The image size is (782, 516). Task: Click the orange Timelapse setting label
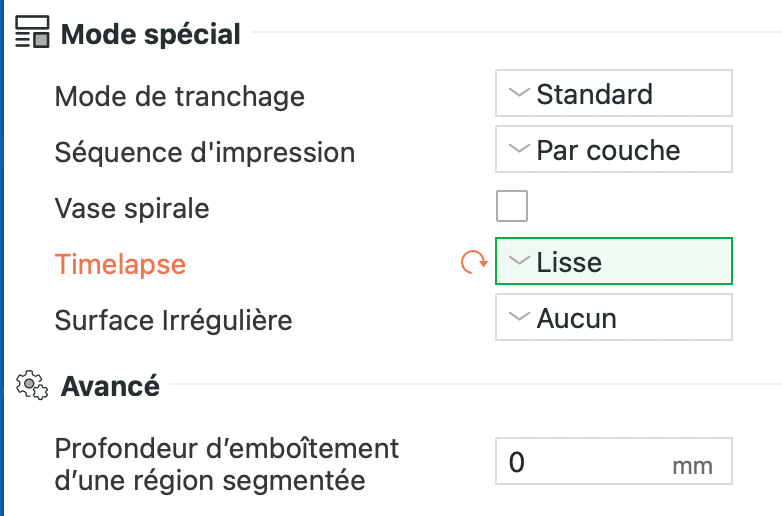[120, 264]
